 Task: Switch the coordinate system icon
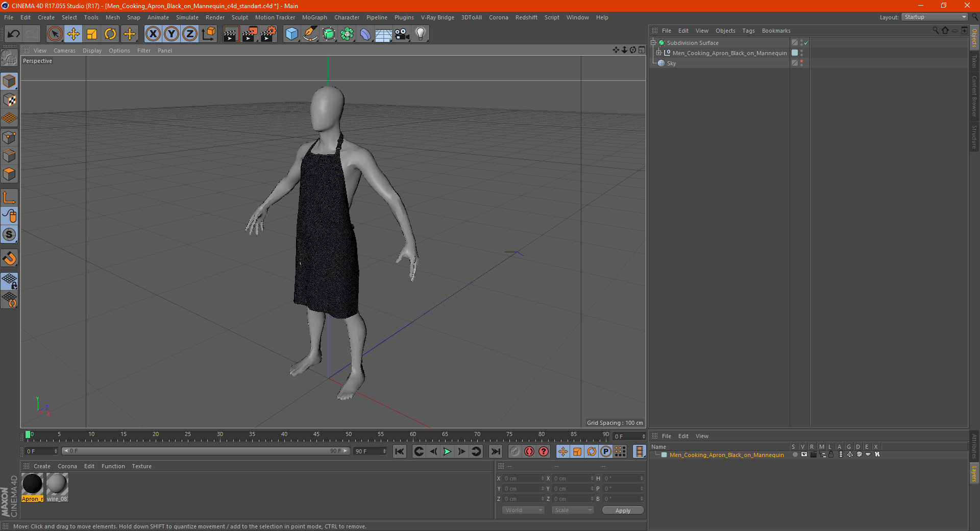(x=208, y=34)
